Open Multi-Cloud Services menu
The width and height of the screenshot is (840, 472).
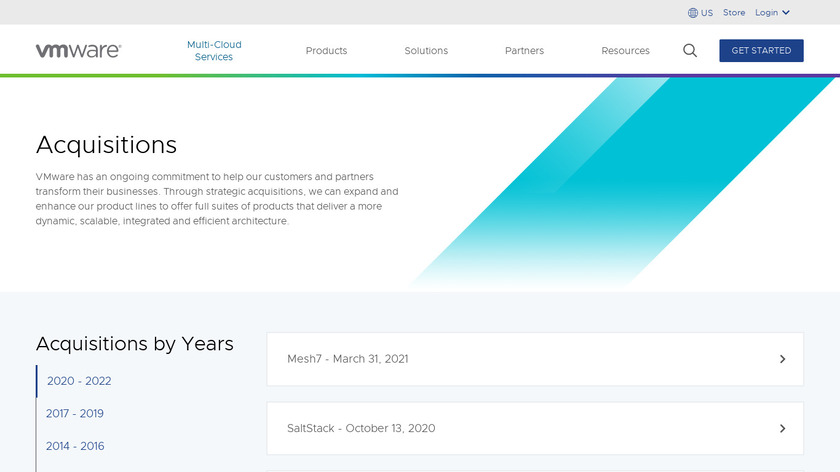pos(214,51)
